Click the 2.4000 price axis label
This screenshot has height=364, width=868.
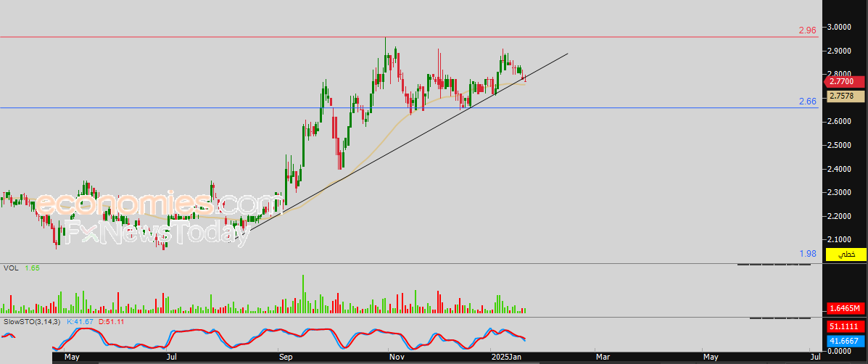tap(839, 169)
